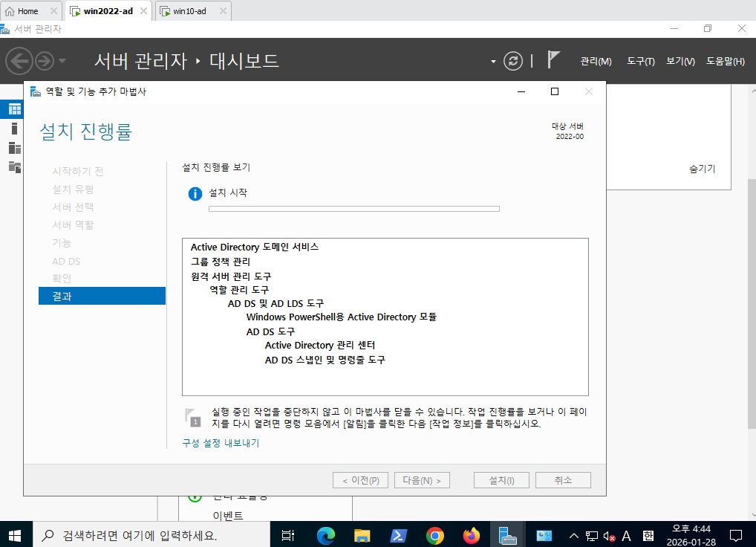
Task: Click 이벤트 in dashboard tile
Action: click(x=227, y=515)
